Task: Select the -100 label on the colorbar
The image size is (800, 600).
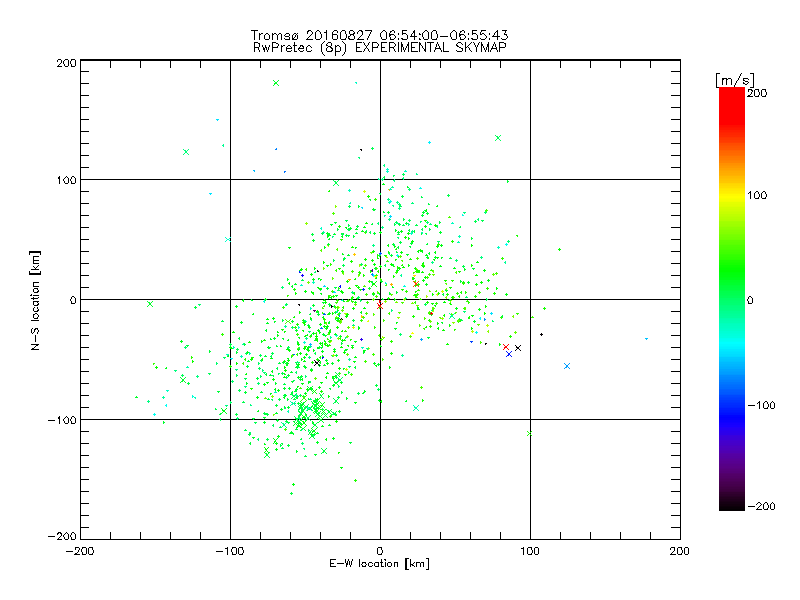Action: tap(761, 405)
